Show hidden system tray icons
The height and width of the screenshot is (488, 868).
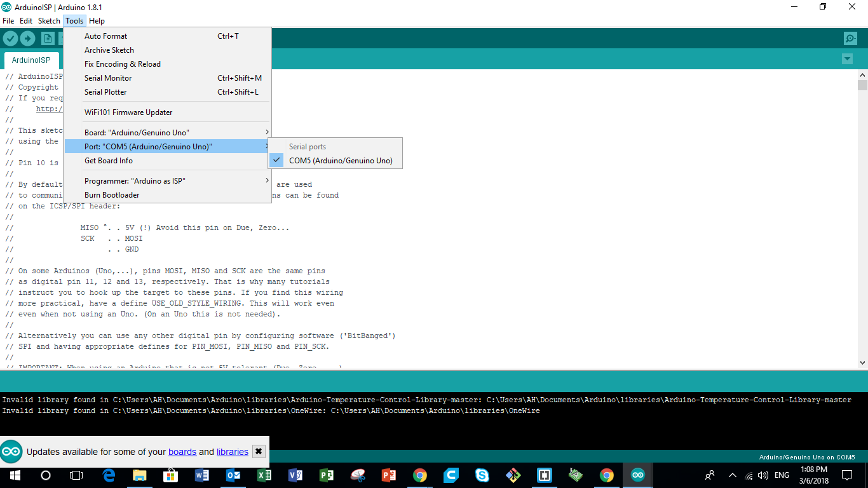pyautogui.click(x=732, y=475)
